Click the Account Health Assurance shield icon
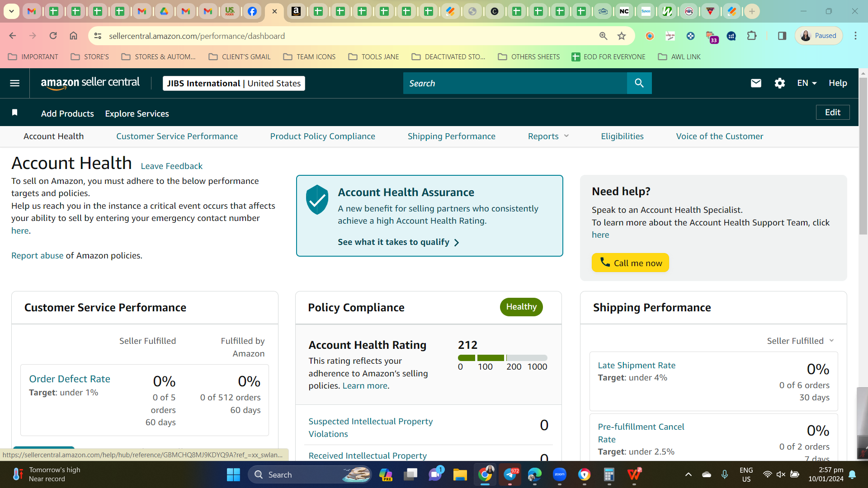This screenshot has height=488, width=868. (317, 199)
